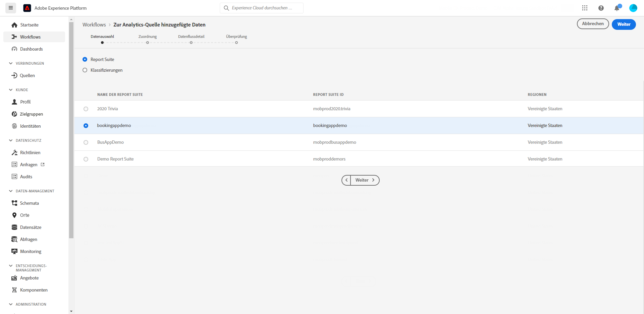The image size is (644, 314).
Task: Collapse the DATEN-MANAGEMENT section
Action: pos(11,191)
